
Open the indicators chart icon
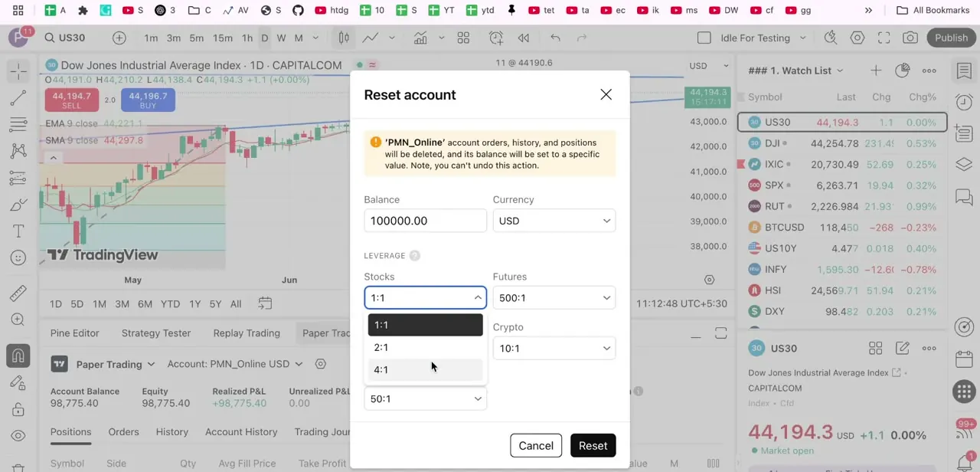(x=420, y=38)
